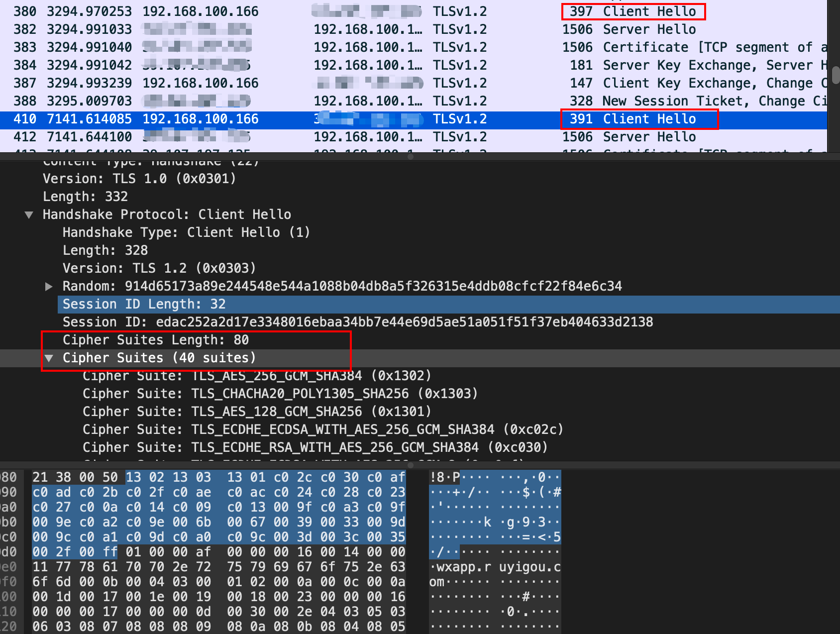Click packet 383 Certificate row
The image size is (840, 634).
coord(348,47)
